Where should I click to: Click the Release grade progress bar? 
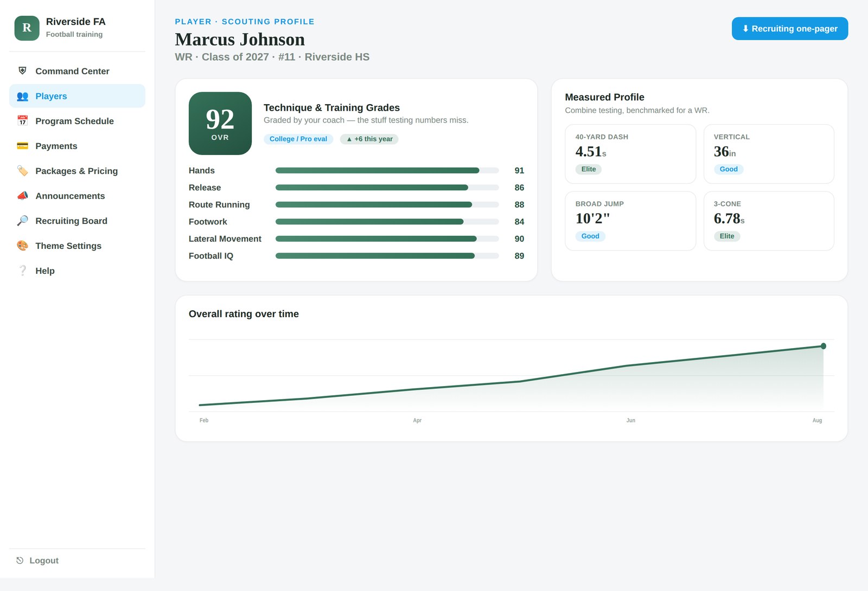pyautogui.click(x=387, y=188)
